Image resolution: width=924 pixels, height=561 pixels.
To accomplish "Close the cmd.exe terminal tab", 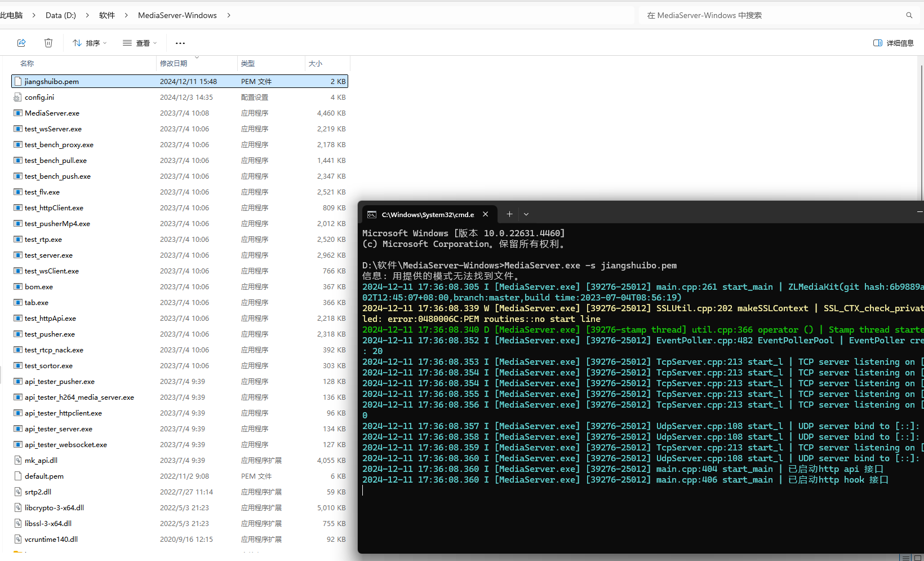I will coord(486,214).
